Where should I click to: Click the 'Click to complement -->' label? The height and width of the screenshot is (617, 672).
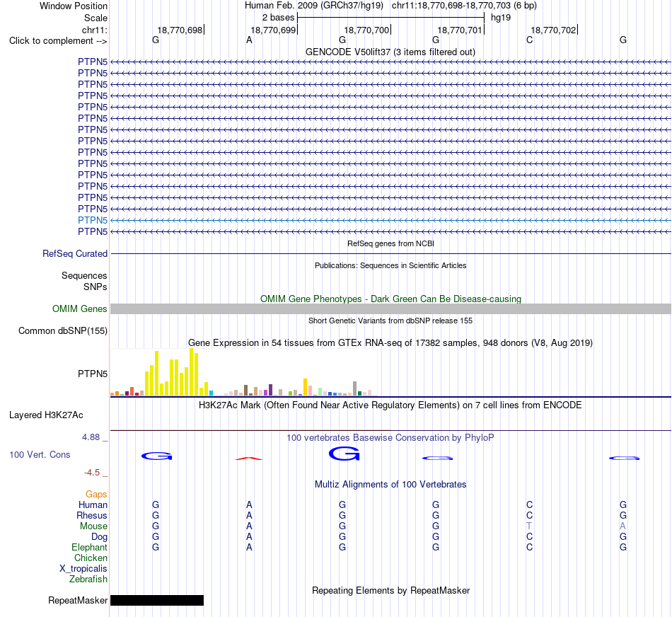(58, 41)
